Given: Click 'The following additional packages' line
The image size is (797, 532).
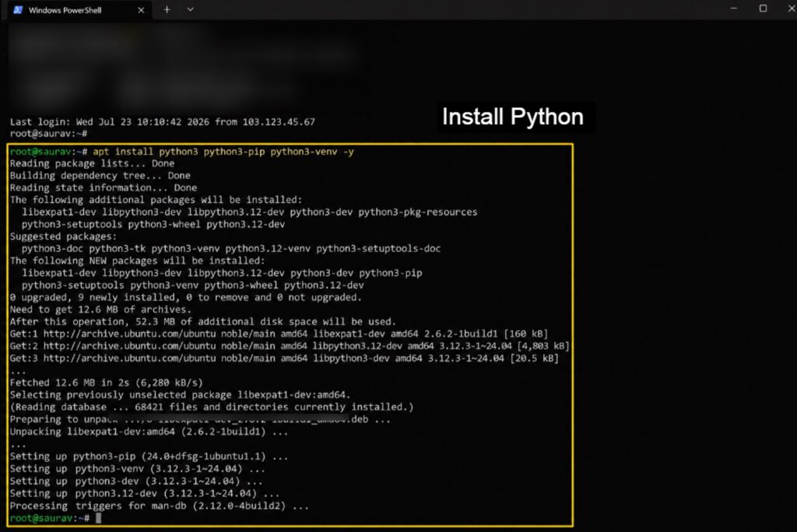Looking at the screenshot, I should (x=156, y=200).
